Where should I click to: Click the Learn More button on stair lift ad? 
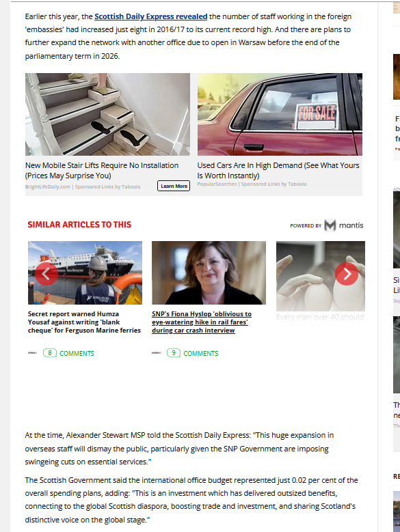coord(174,186)
